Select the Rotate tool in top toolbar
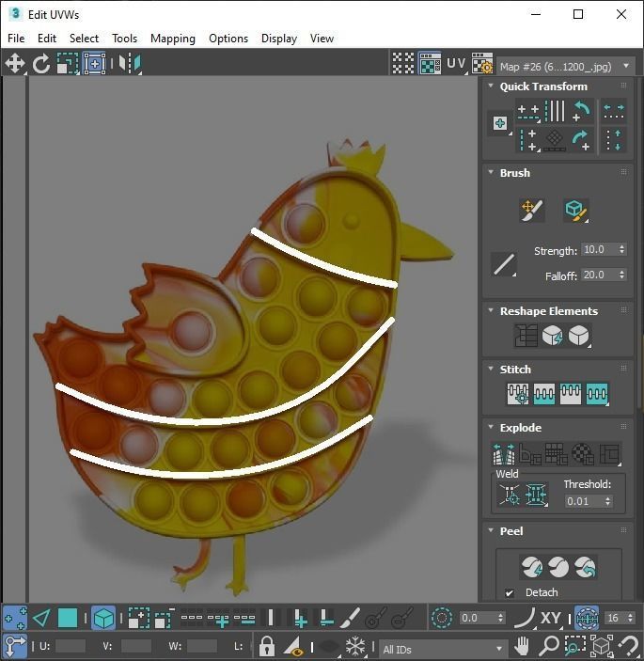Screen dimensions: 644x661 (40, 64)
